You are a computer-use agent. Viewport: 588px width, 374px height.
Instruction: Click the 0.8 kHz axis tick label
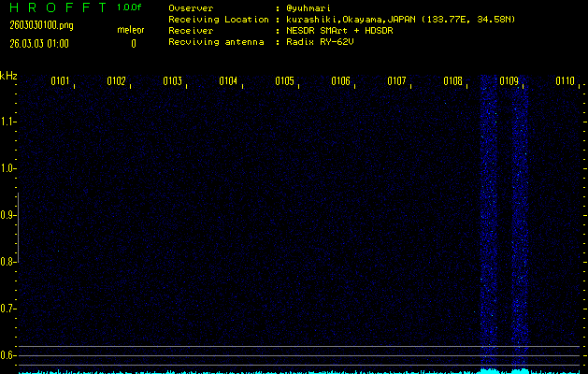click(x=7, y=262)
